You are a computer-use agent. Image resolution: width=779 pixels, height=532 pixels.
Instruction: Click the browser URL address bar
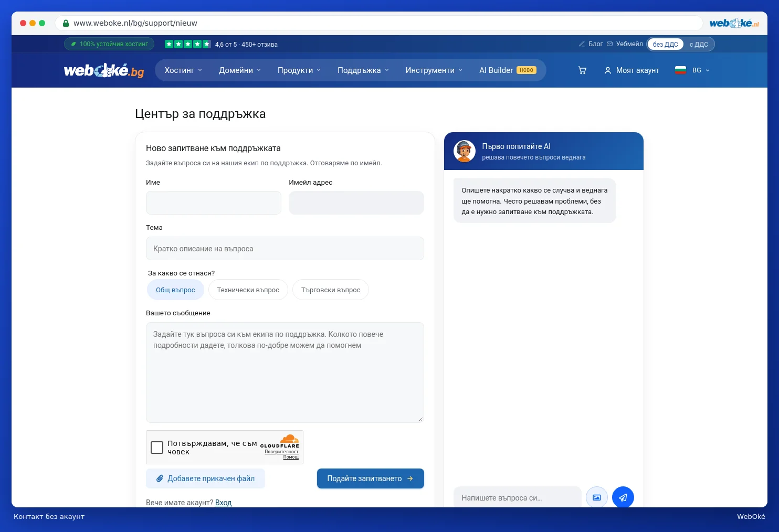378,23
